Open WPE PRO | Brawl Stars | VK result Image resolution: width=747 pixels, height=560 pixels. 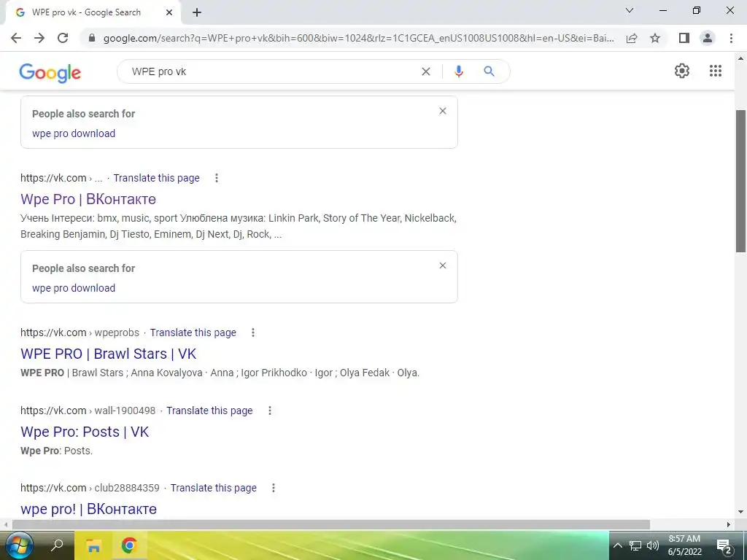click(108, 354)
